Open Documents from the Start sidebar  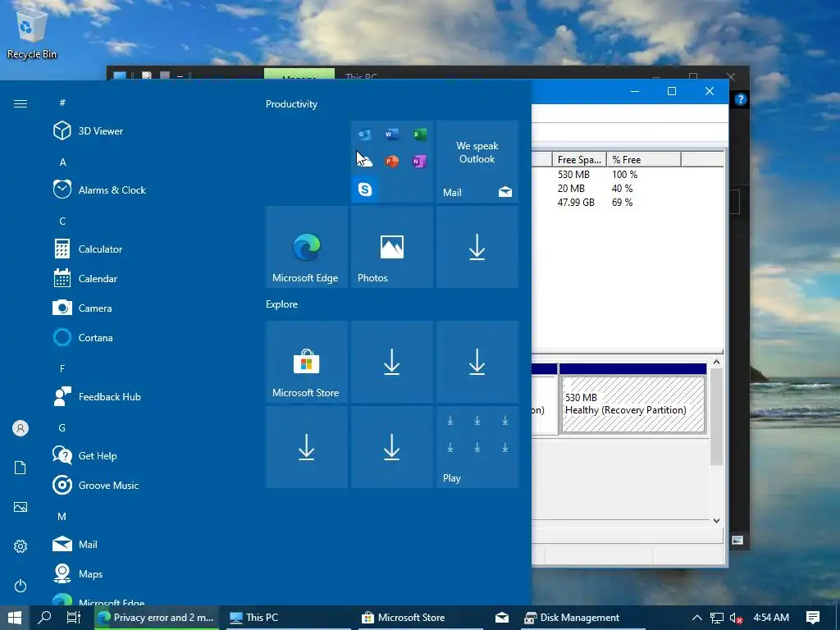(x=21, y=468)
